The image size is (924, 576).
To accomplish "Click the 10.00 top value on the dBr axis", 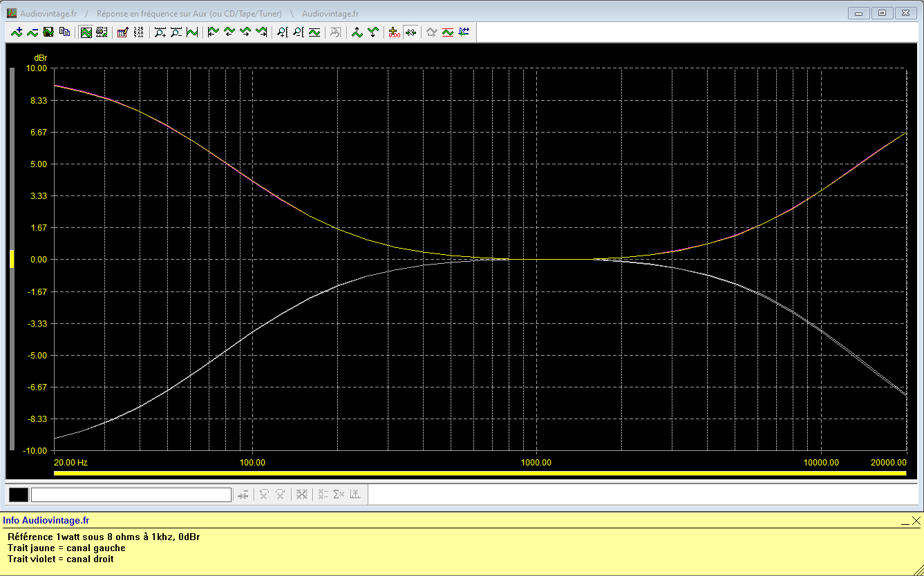I will [x=37, y=68].
